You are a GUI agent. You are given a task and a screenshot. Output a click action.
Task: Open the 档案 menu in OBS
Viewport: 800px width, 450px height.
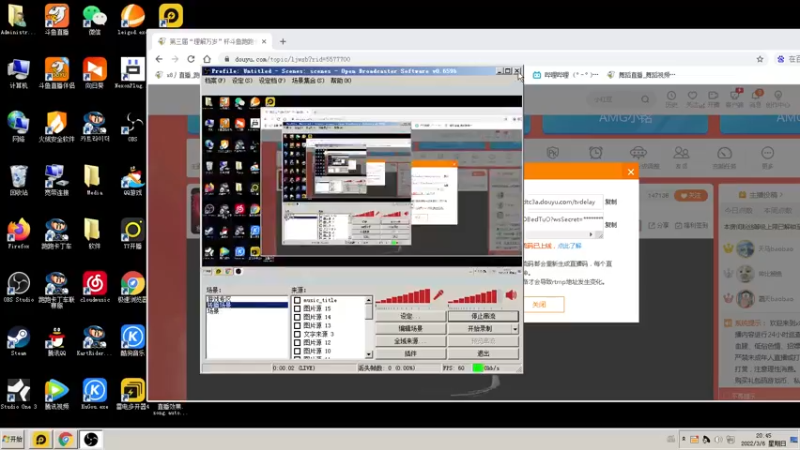click(214, 81)
